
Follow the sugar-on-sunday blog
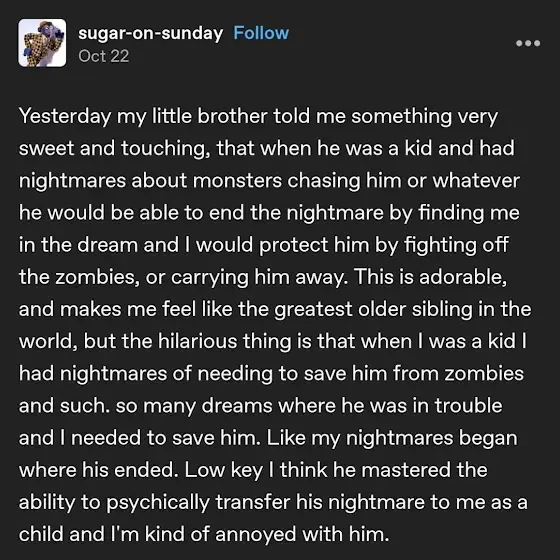pos(261,33)
